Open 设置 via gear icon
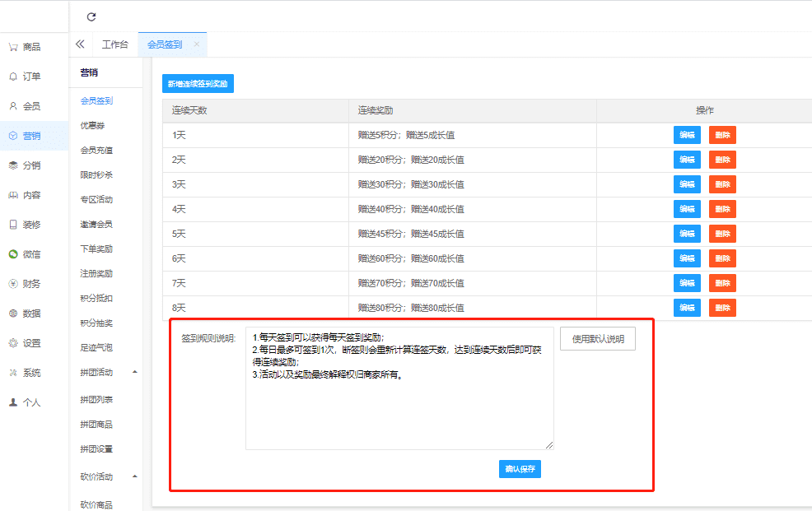The height and width of the screenshot is (511, 812). (13, 343)
